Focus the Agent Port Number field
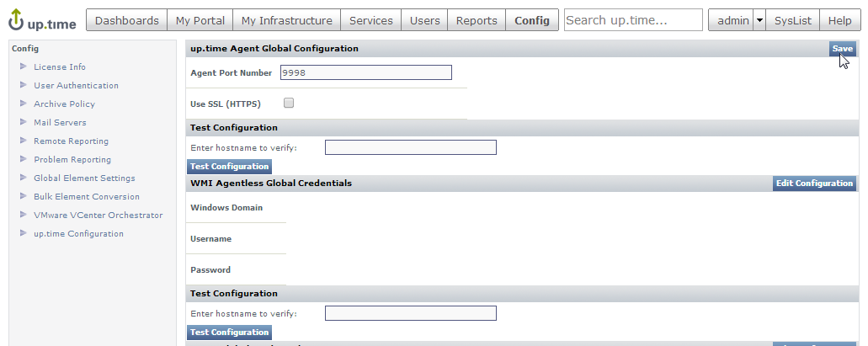The height and width of the screenshot is (346, 868). [365, 72]
